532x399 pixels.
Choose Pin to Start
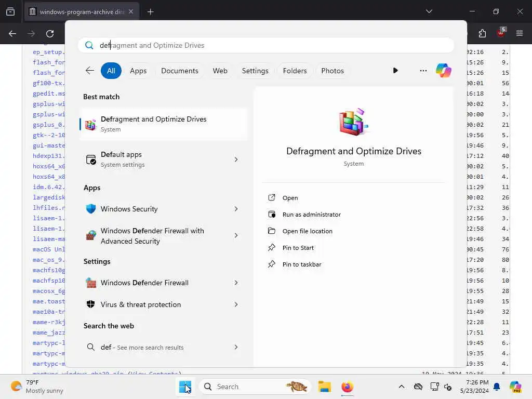(298, 248)
